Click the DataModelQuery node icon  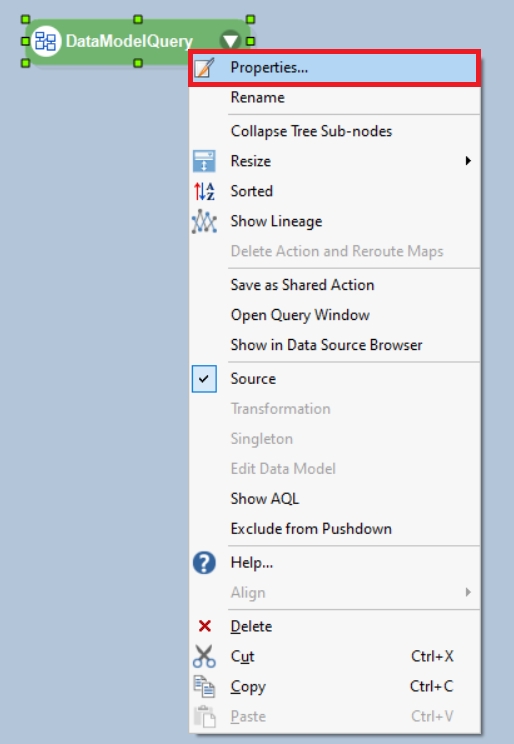(46, 41)
